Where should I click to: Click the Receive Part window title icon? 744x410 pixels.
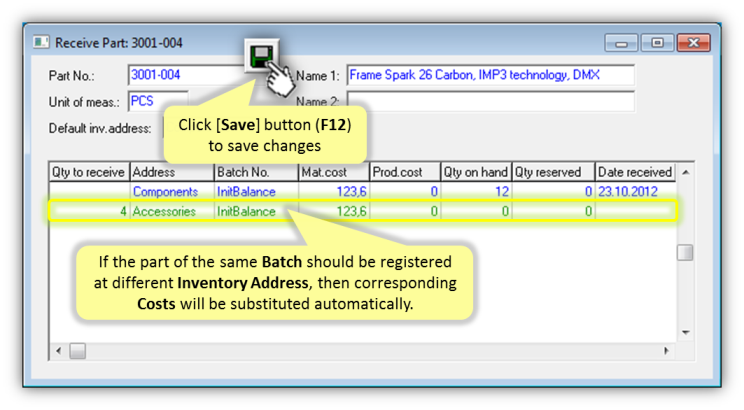(41, 43)
